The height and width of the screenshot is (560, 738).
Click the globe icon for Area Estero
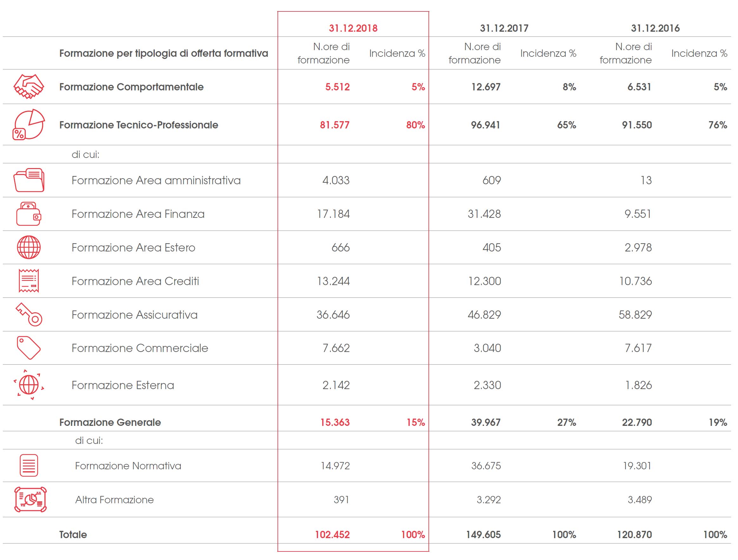(29, 247)
